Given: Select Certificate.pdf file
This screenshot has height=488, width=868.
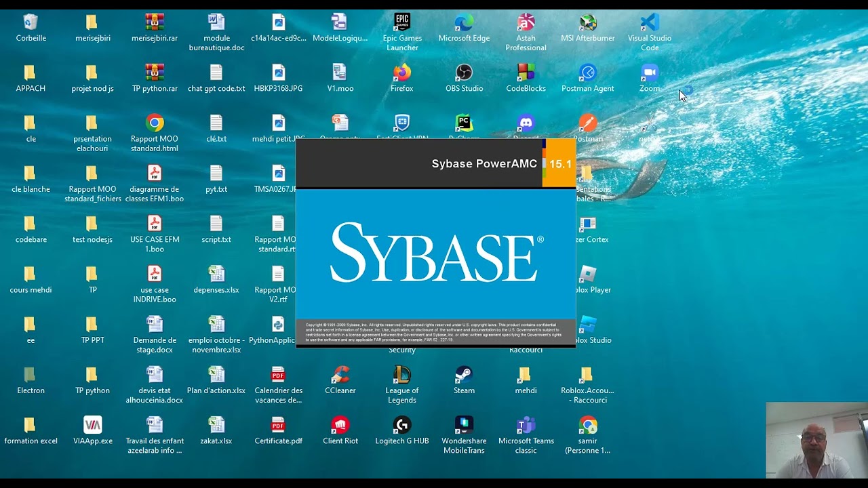Looking at the screenshot, I should tap(278, 430).
